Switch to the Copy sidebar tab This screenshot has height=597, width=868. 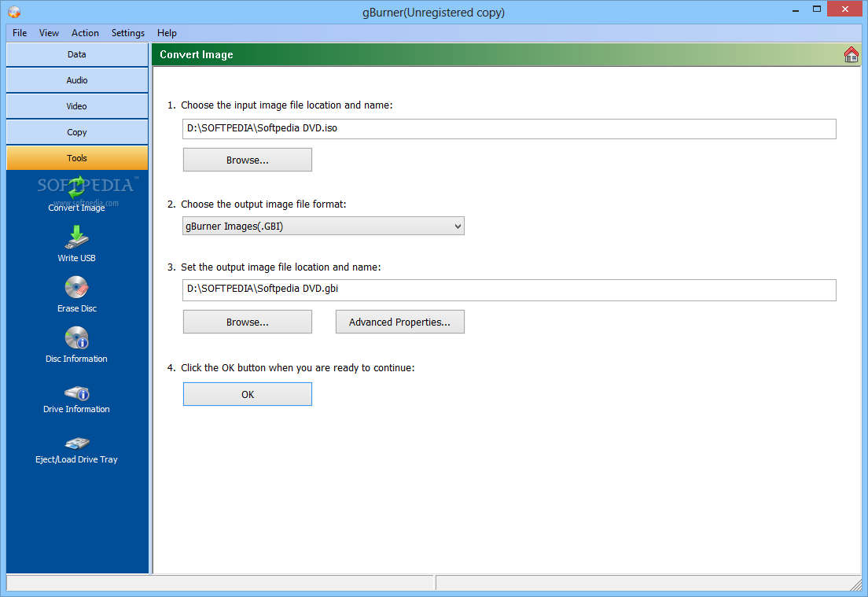(77, 132)
